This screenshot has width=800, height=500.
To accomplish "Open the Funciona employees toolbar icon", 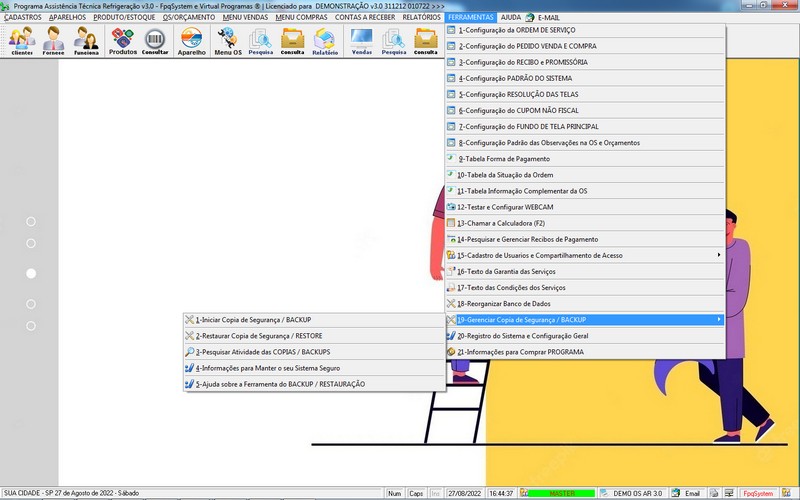I will click(86, 41).
